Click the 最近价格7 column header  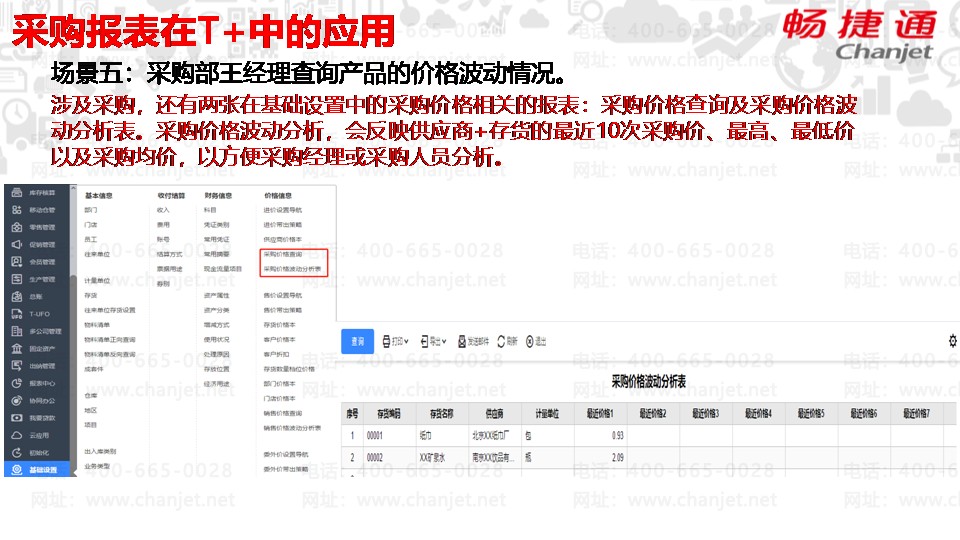pos(917,414)
